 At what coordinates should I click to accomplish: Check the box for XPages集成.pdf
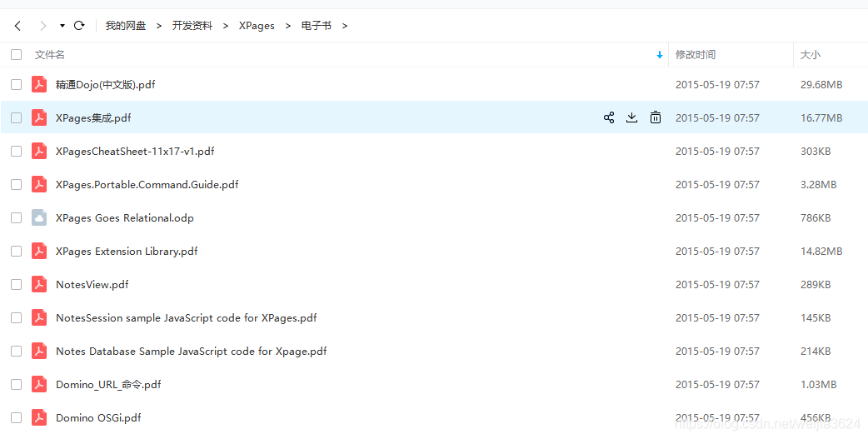click(x=16, y=117)
